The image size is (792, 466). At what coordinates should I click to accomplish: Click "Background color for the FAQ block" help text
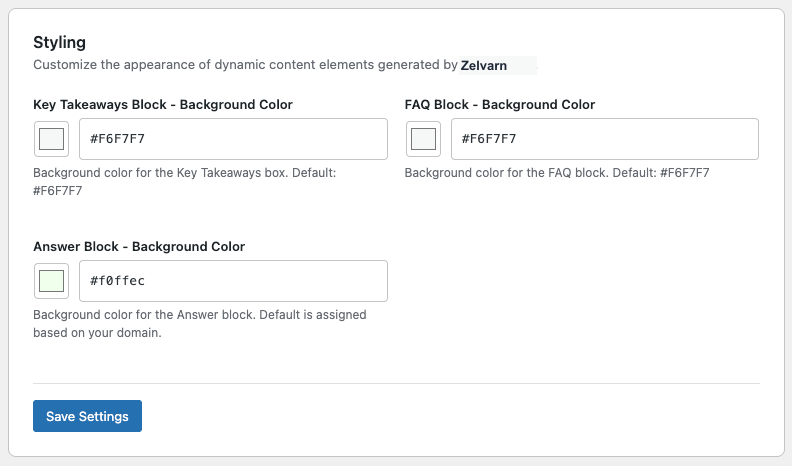click(x=507, y=173)
